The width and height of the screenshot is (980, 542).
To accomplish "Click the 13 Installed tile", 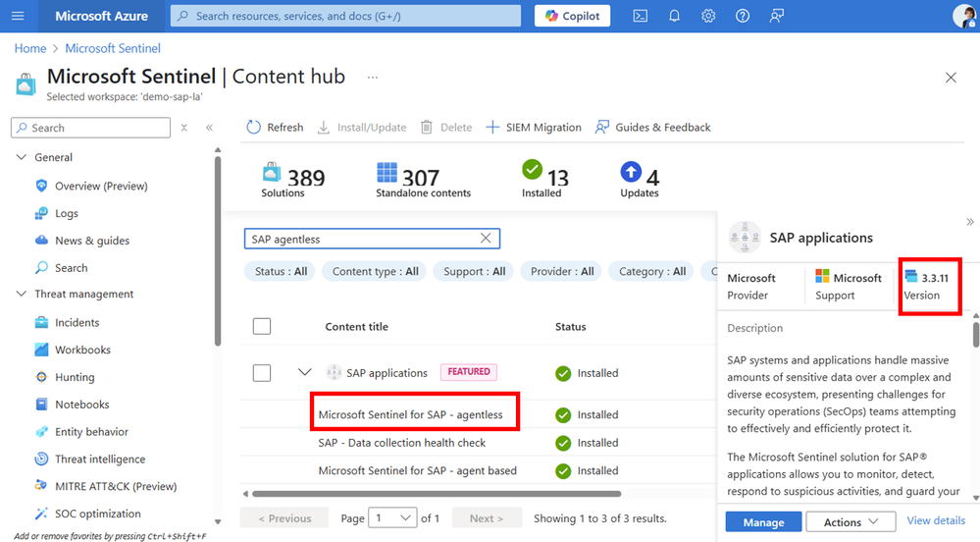I will coord(544,181).
